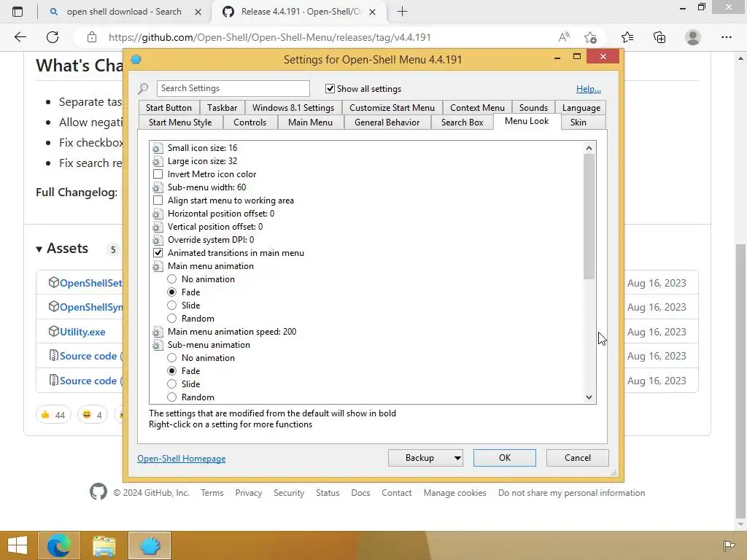The width and height of the screenshot is (747, 560).
Task: Click the gear icon beside Main menu animation speed
Action: tap(158, 332)
